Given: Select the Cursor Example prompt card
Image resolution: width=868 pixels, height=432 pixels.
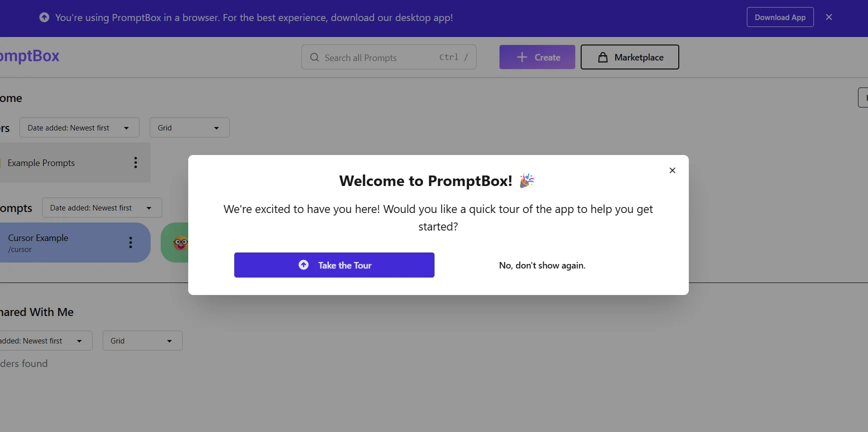Looking at the screenshot, I should click(x=55, y=242).
